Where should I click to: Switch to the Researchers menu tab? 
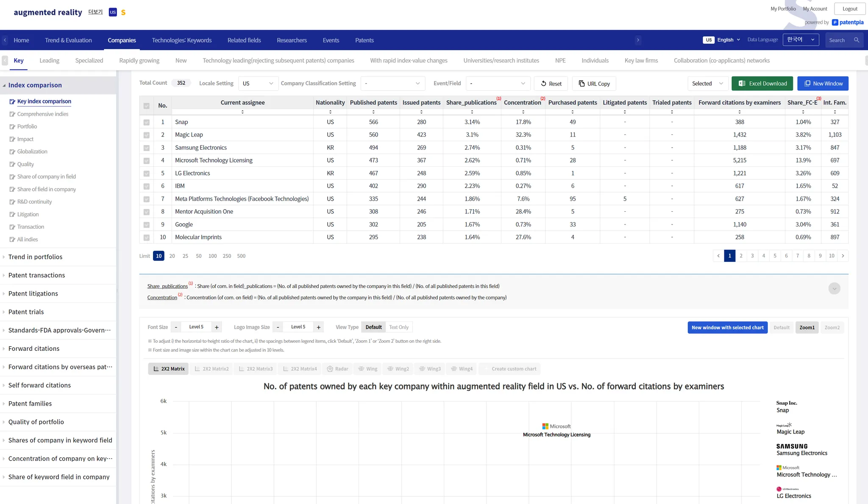[x=292, y=40]
